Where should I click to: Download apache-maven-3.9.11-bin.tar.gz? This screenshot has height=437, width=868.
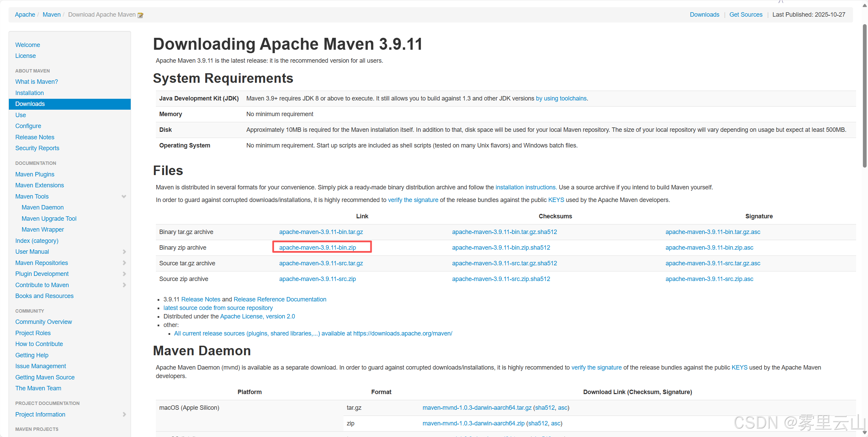point(321,232)
